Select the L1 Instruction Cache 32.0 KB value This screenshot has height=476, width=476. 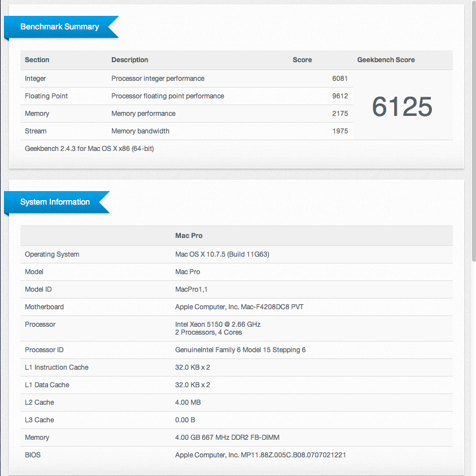pyautogui.click(x=192, y=367)
